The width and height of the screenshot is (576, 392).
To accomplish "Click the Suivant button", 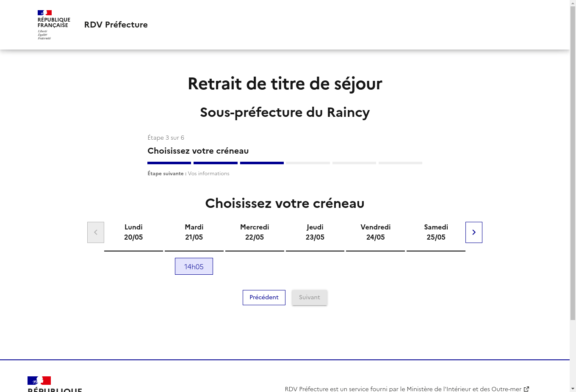I will (310, 298).
